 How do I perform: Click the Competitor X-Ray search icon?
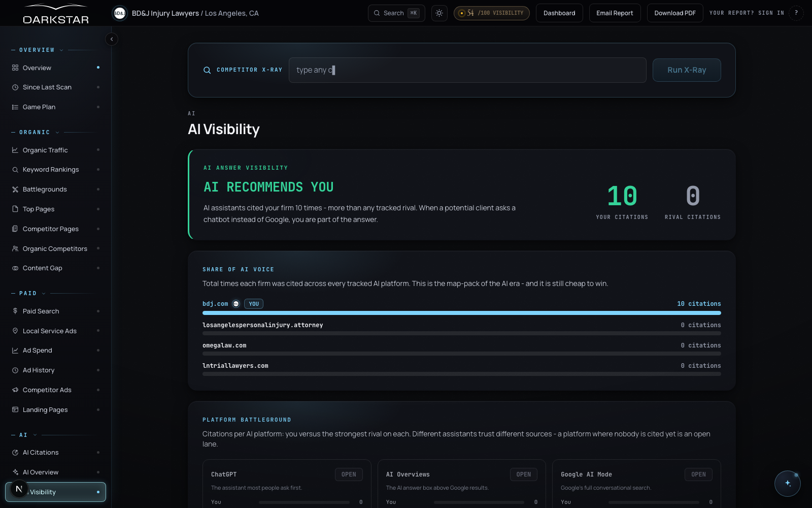[x=207, y=70]
